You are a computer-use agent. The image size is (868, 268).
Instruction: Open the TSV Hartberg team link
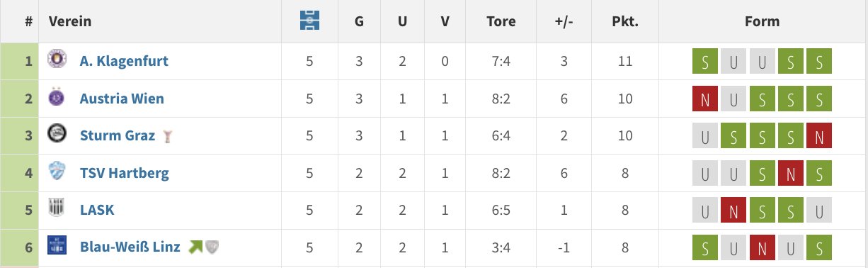click(x=124, y=173)
